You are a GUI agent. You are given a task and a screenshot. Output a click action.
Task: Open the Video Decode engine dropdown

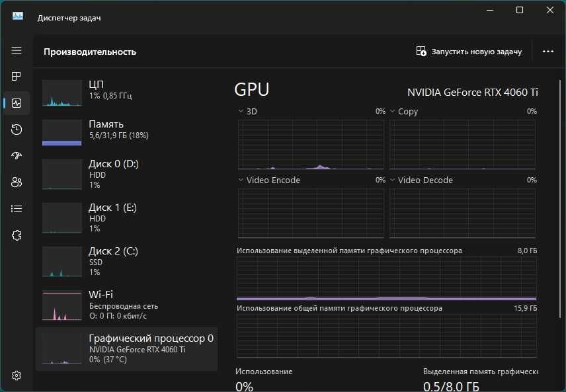point(421,180)
